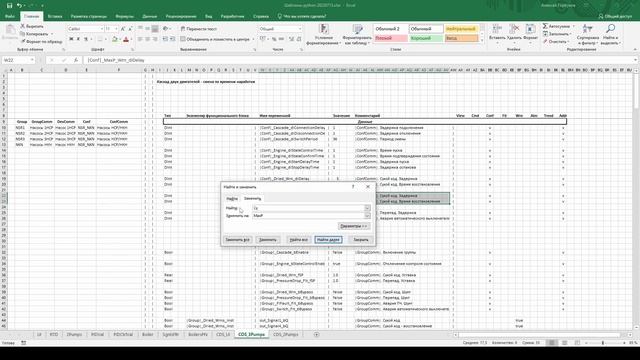Click the Cut (Вырезать) scissors icon
640x360 pixels.
[23, 26]
